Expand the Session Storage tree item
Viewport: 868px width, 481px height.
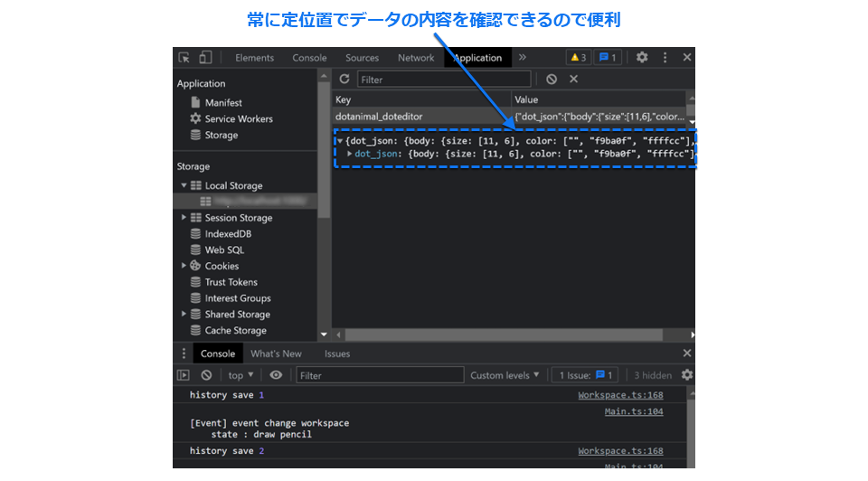(x=184, y=218)
